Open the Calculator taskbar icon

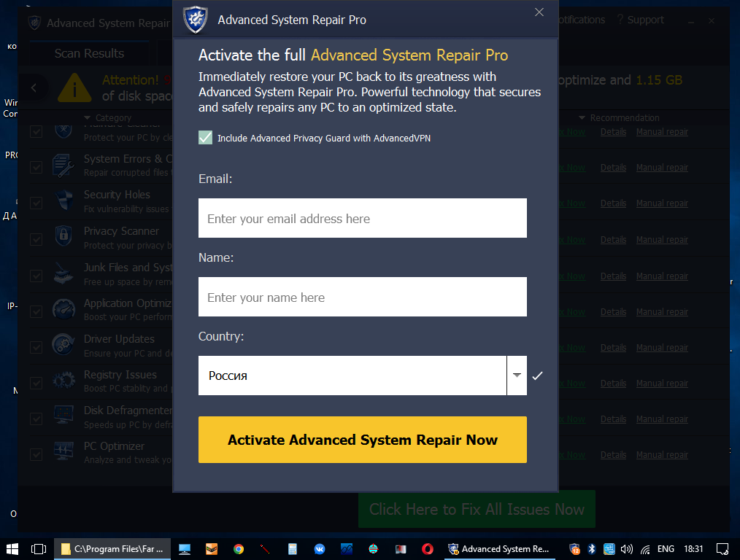click(292, 548)
